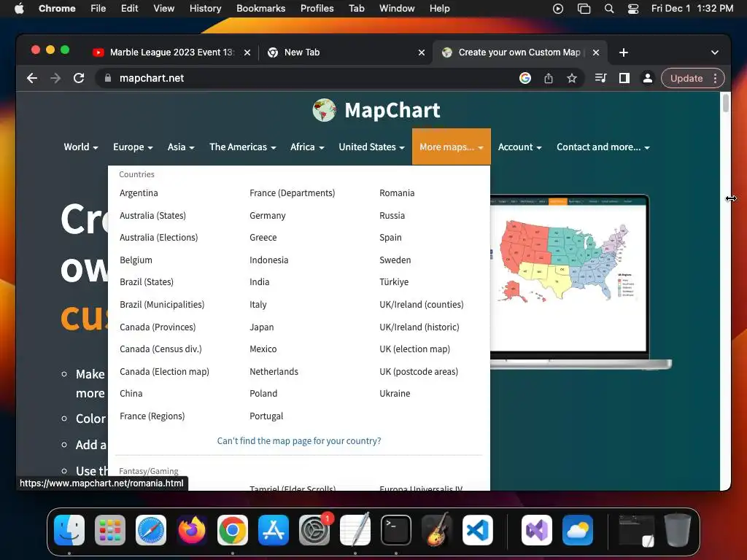Toggle Chrome side panel icon
Image resolution: width=747 pixels, height=560 pixels.
click(624, 78)
